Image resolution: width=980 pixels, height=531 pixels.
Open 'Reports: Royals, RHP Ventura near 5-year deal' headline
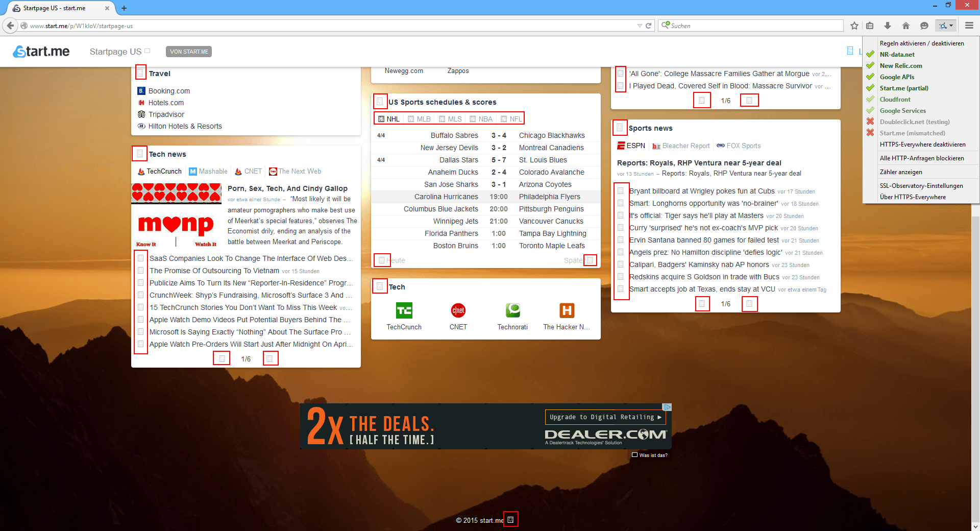tap(699, 163)
